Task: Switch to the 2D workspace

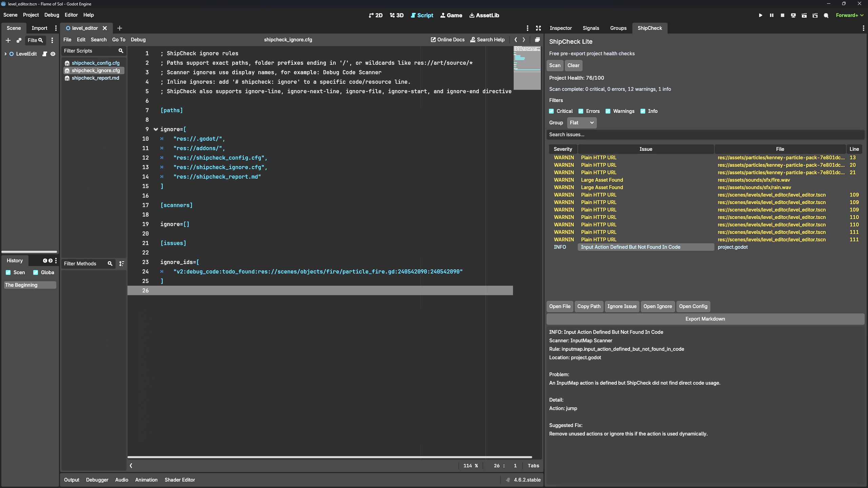Action: point(376,15)
